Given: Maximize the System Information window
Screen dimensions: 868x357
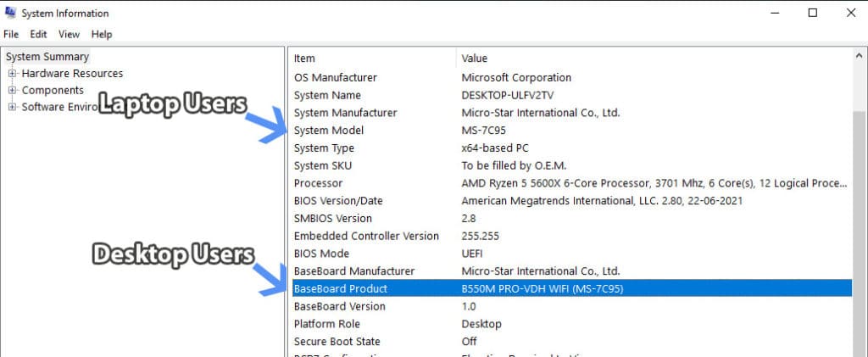Looking at the screenshot, I should tap(813, 13).
